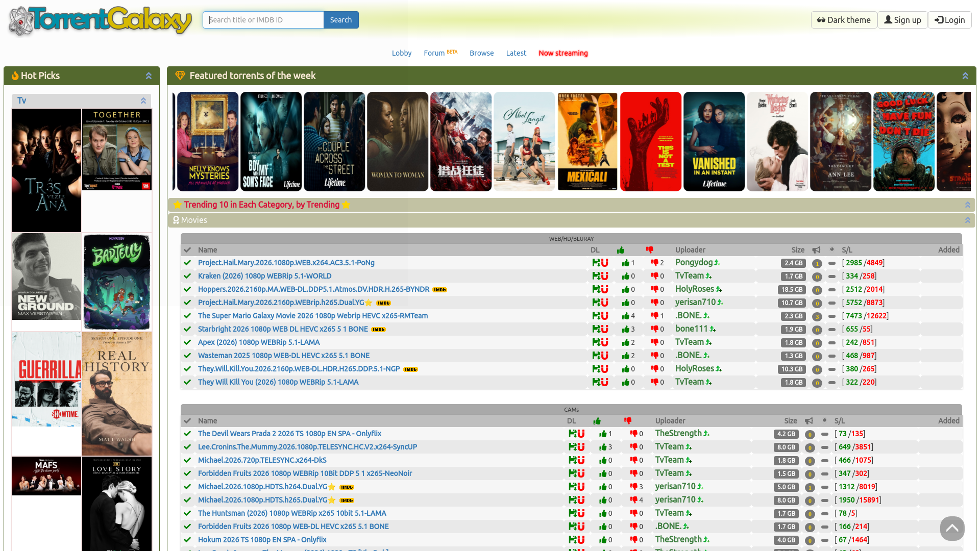Download torrent file for Wasteman 2025 1080p
Image resolution: width=980 pixels, height=551 pixels.
tap(596, 356)
